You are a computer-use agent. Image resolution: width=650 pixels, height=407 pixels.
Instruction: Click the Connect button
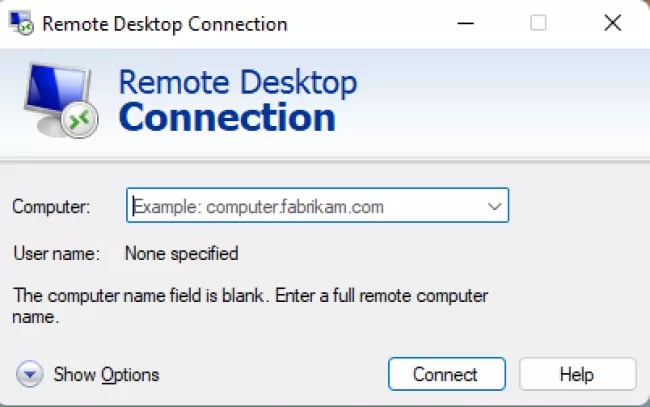tap(447, 374)
